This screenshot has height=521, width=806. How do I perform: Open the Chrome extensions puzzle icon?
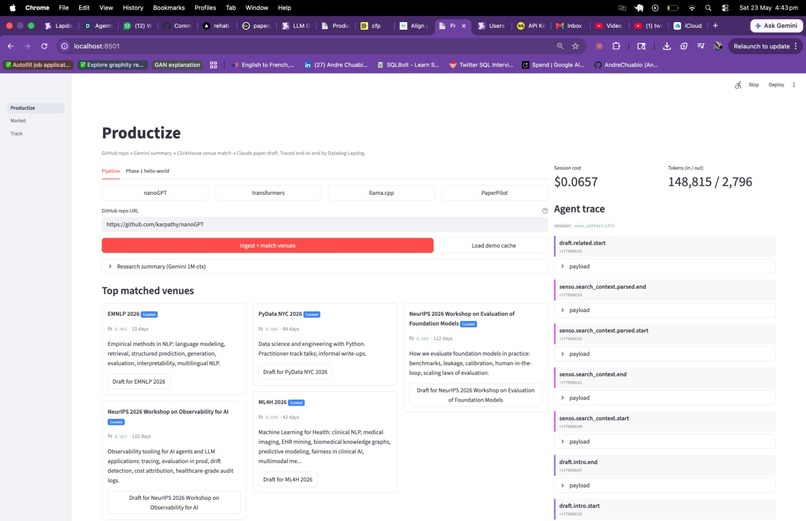[x=616, y=46]
